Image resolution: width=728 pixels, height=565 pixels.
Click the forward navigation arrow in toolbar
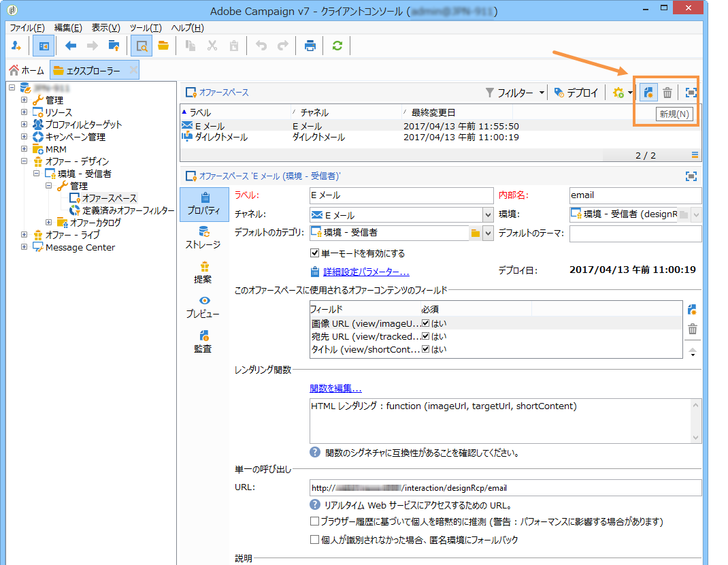[x=93, y=46]
